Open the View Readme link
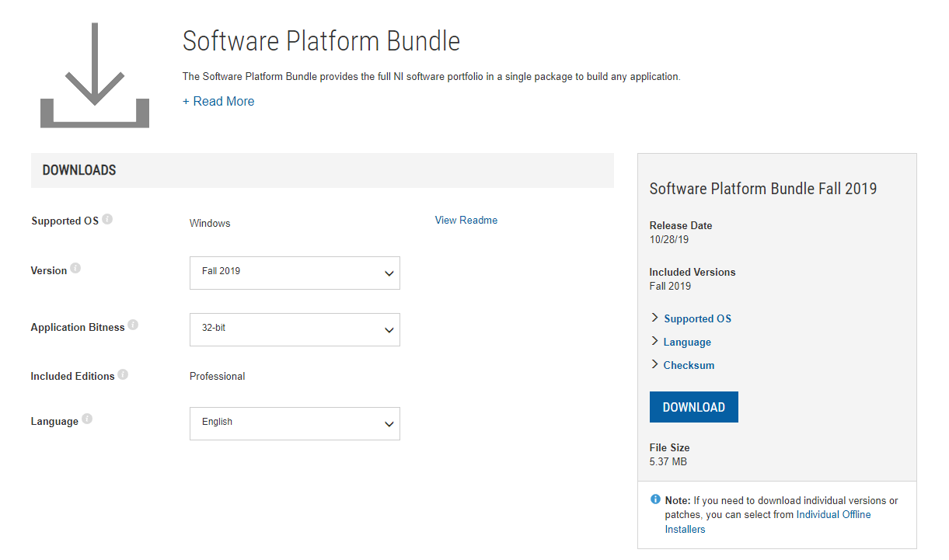949x560 pixels. click(466, 221)
